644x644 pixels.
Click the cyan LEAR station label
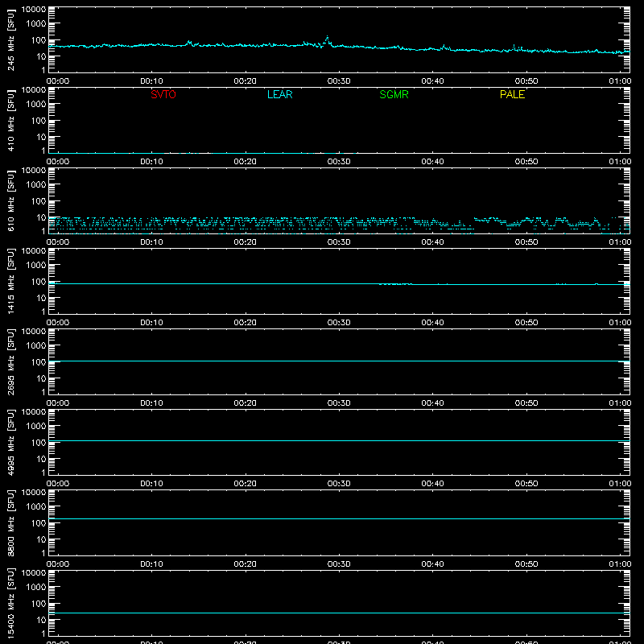point(279,94)
